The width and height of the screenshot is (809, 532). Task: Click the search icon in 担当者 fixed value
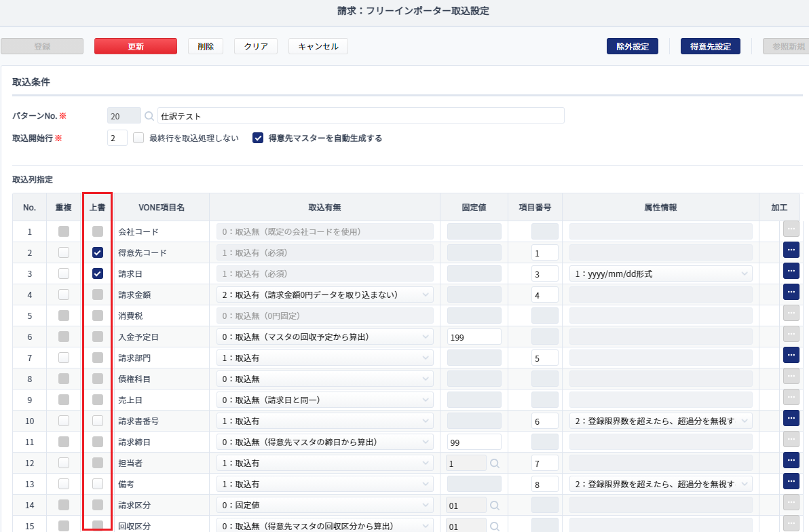pos(494,463)
